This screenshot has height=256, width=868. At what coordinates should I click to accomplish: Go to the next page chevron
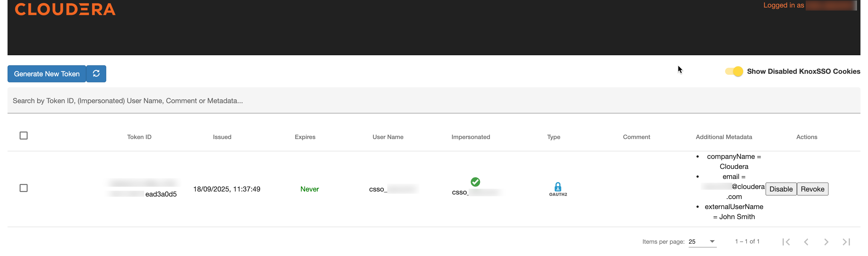tap(826, 242)
